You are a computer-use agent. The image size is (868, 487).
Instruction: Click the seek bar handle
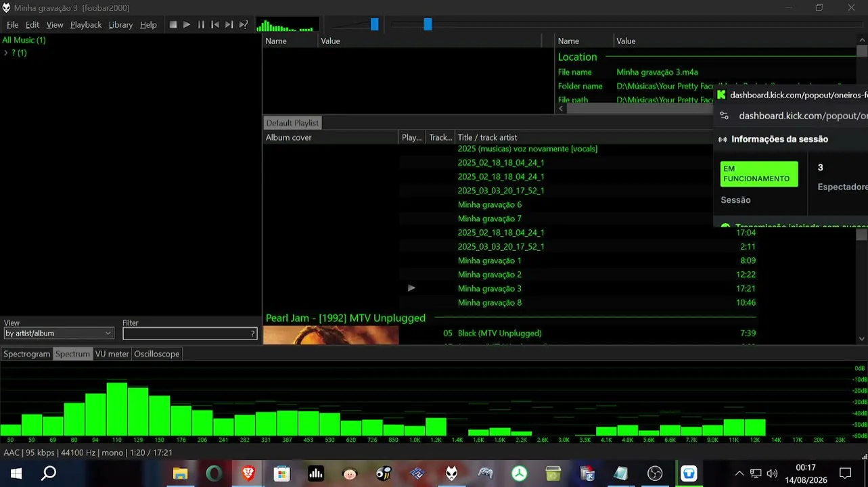[x=428, y=24]
